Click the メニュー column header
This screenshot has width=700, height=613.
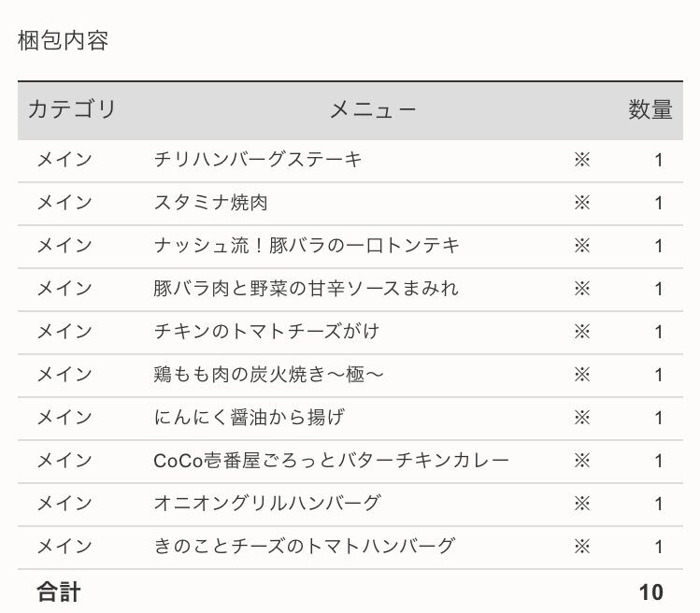coord(372,110)
